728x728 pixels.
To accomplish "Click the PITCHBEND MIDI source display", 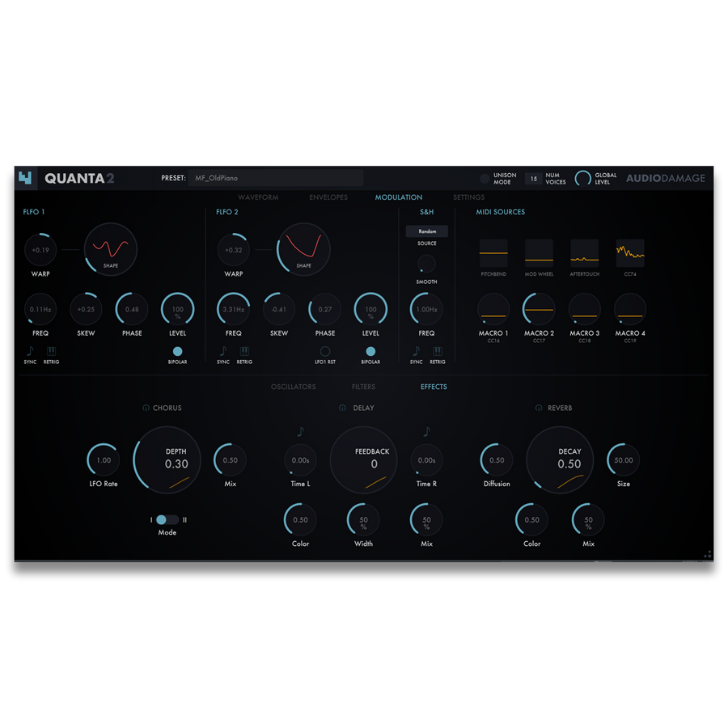I will coord(493,252).
